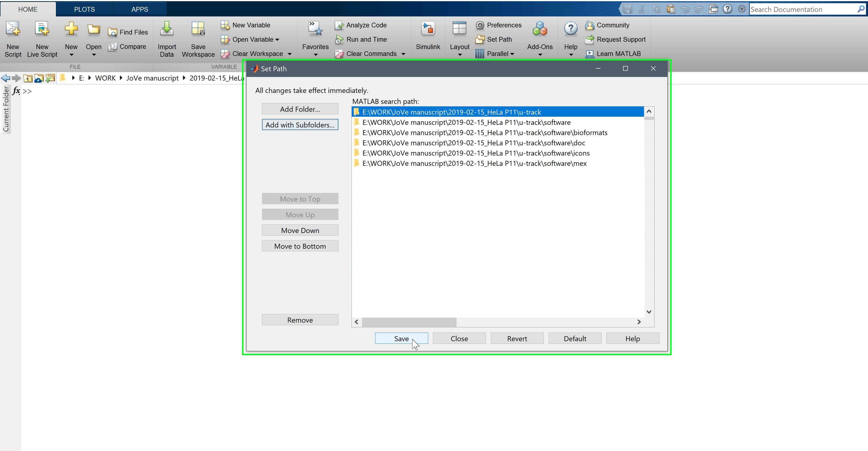Switch to the PLOTS tab
The image size is (868, 451).
pos(84,9)
